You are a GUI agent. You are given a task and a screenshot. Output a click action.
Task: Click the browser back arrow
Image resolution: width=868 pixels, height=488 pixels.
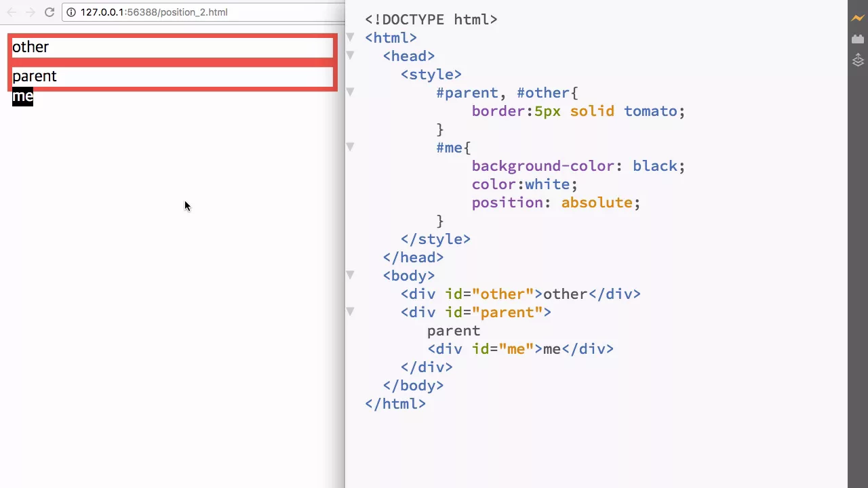[x=12, y=12]
